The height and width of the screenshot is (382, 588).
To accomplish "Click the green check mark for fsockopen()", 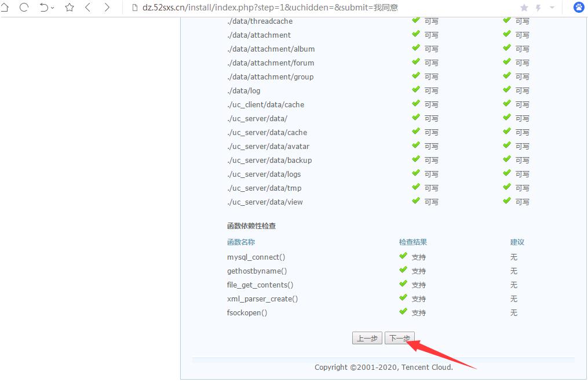I will tap(403, 311).
